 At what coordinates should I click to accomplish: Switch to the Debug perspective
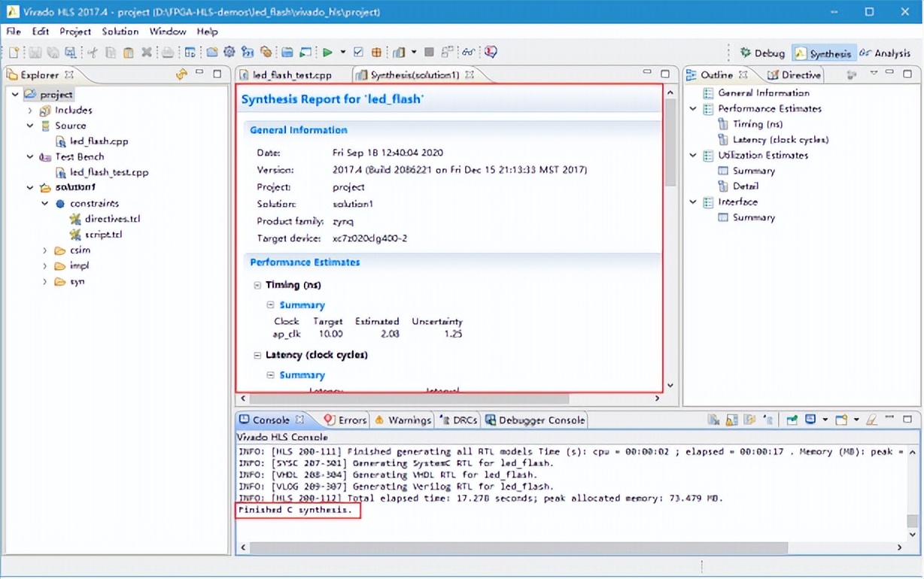[x=762, y=53]
